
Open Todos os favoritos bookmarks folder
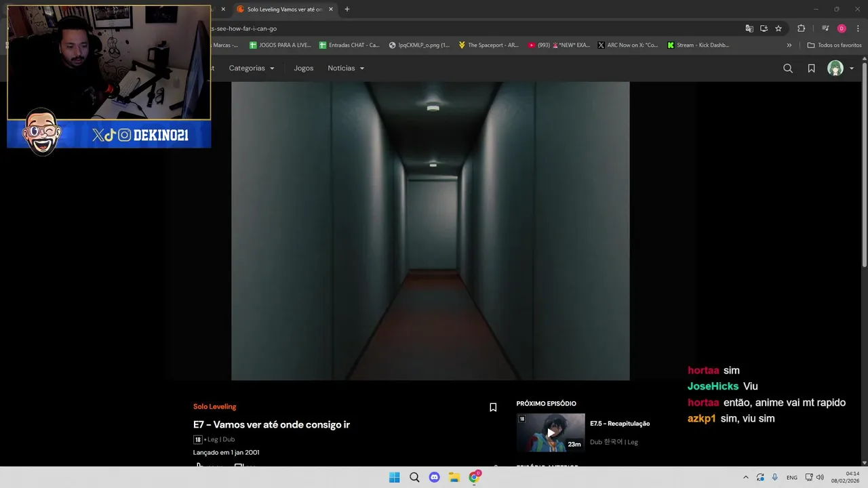click(x=834, y=45)
